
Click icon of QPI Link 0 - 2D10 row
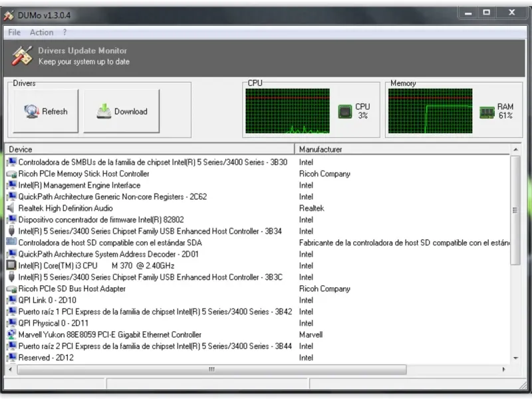coord(12,300)
